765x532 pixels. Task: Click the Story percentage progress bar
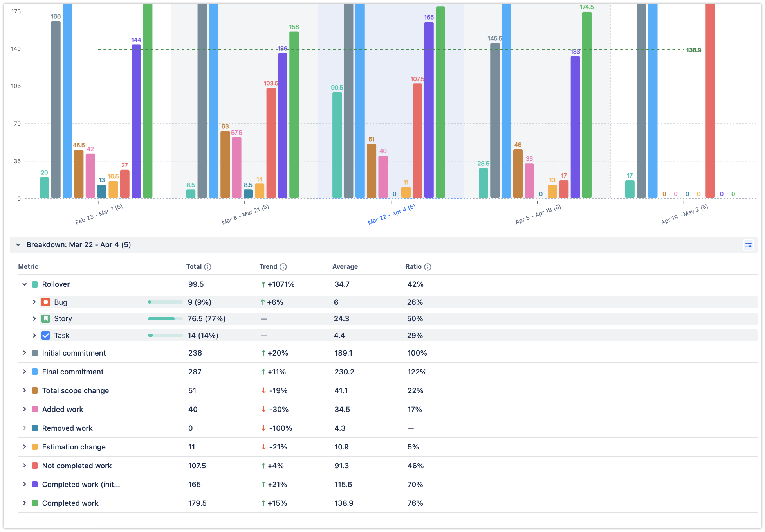(x=165, y=318)
